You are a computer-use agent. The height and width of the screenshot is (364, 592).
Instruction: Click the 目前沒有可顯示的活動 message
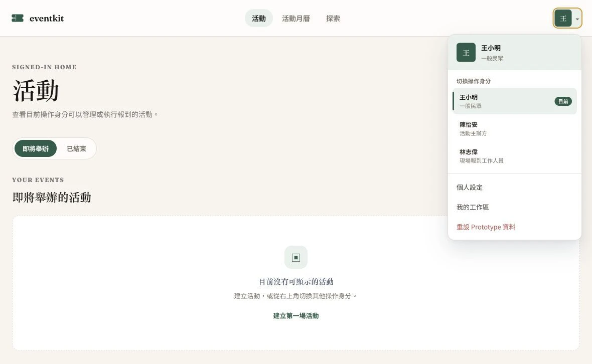(296, 282)
